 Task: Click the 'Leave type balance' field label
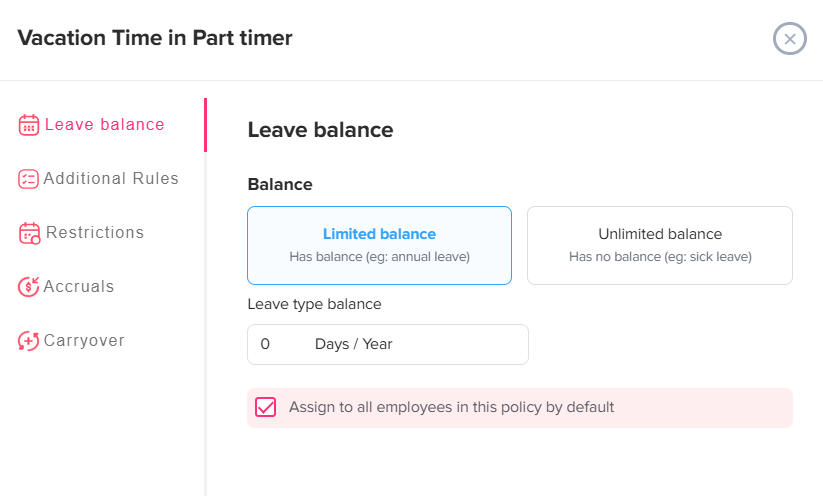point(314,304)
